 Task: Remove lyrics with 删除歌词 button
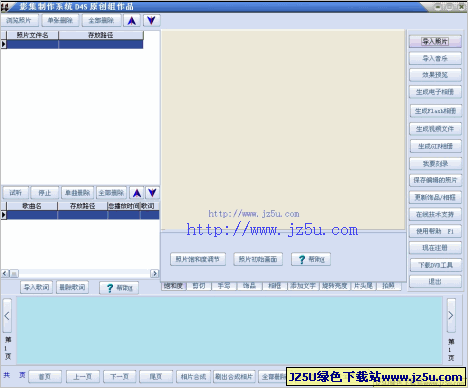(x=72, y=287)
